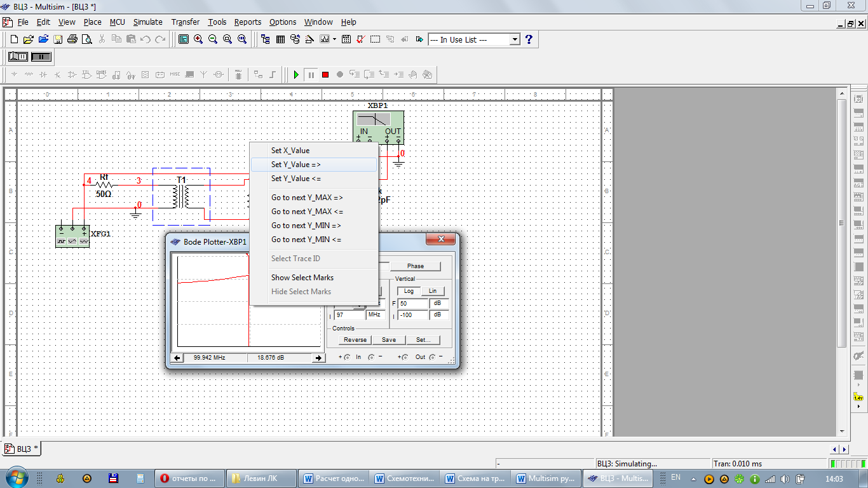Click the XBP1 Bode Plotter instrument on schematic
Screen dimensions: 868x488
tap(379, 127)
